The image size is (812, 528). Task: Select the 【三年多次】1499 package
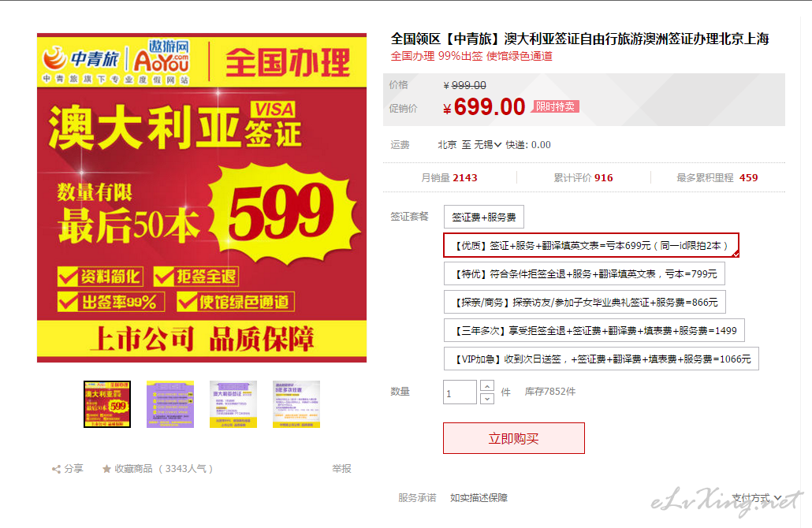click(594, 330)
